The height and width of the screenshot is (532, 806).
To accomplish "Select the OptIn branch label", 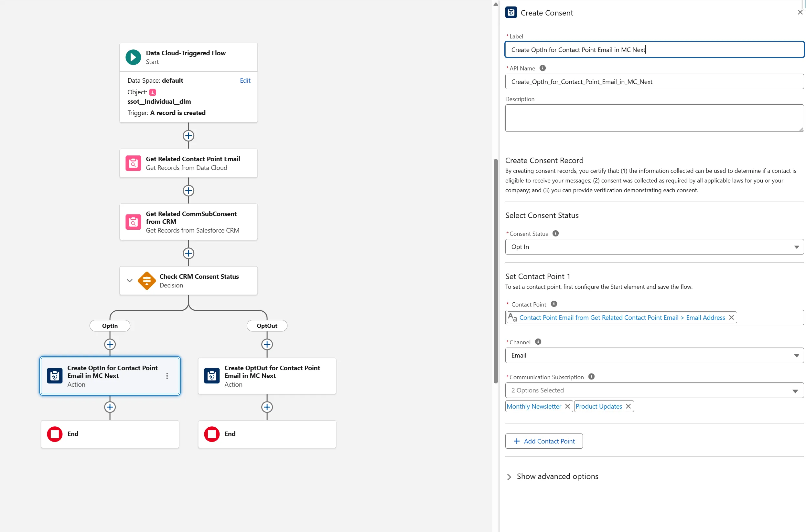I will click(x=110, y=326).
